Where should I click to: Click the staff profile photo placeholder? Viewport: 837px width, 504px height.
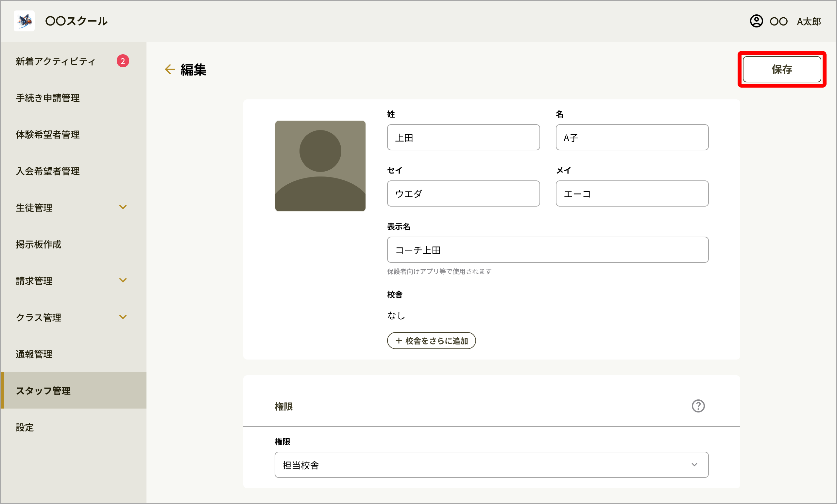point(320,166)
